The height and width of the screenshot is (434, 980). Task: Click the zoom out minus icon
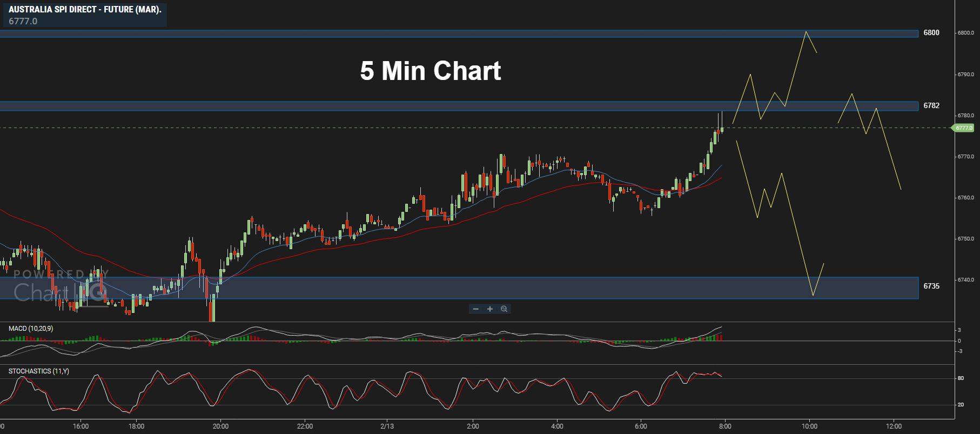click(475, 309)
